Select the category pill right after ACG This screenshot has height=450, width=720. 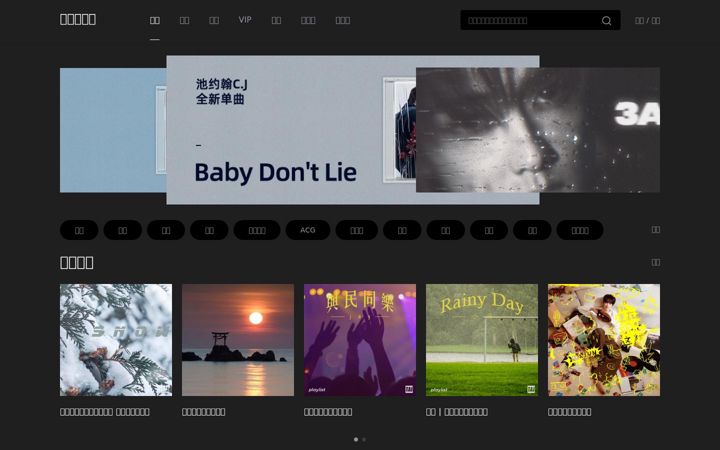[357, 230]
